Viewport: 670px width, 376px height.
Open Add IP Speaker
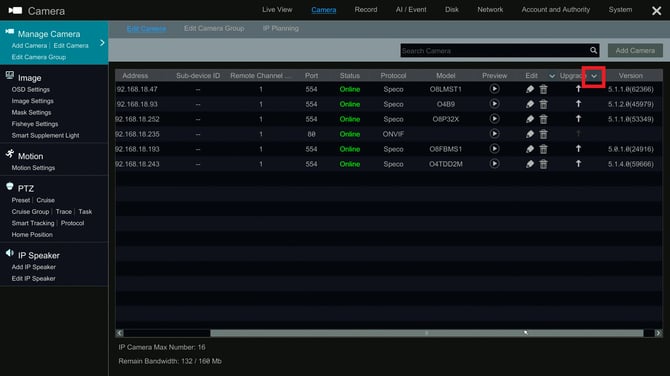point(33,267)
